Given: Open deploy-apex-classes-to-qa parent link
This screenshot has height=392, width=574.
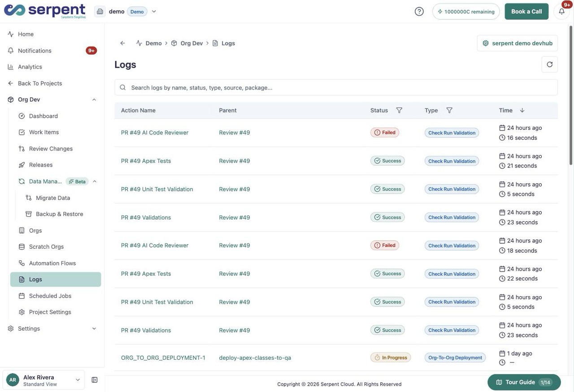Looking at the screenshot, I should tap(255, 358).
